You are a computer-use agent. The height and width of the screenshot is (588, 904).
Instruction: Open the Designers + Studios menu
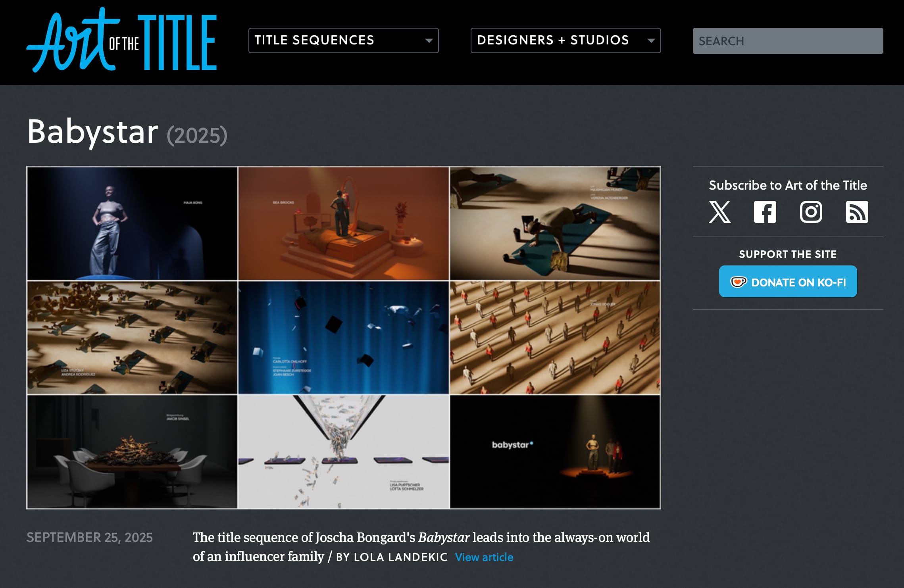pos(565,40)
